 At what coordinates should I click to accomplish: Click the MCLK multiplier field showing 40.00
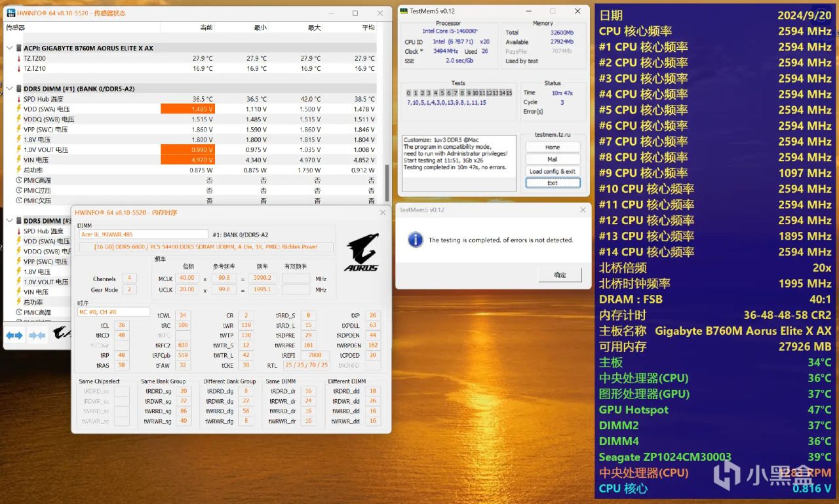click(x=186, y=278)
